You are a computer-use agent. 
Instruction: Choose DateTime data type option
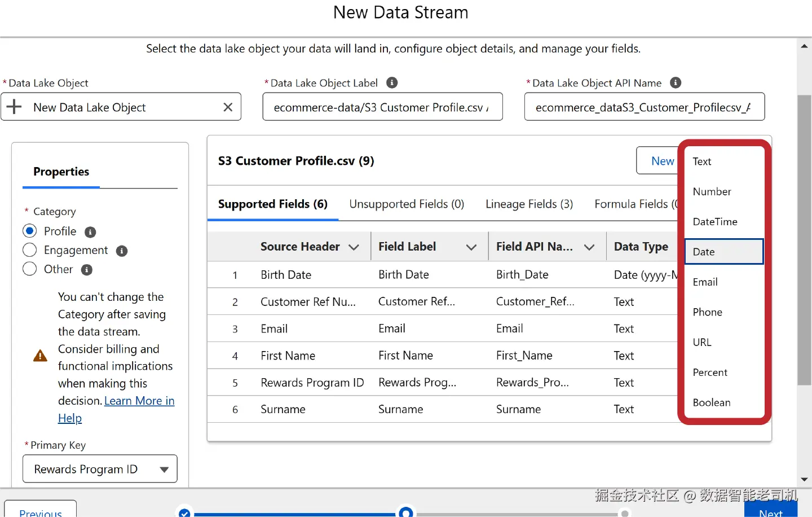point(724,222)
